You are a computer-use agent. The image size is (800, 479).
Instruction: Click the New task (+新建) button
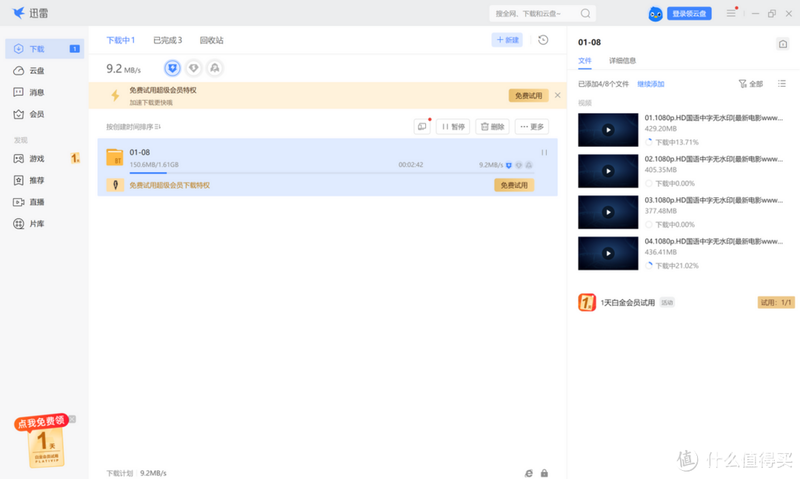coord(507,40)
